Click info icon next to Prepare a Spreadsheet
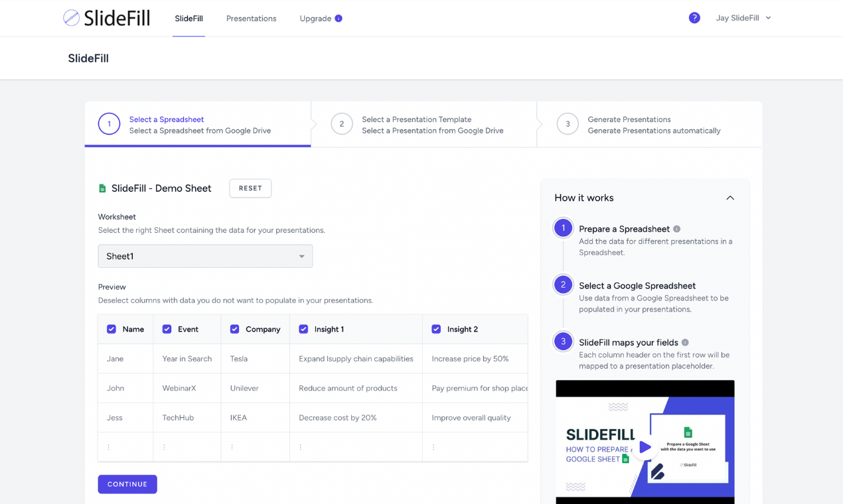 677,229
